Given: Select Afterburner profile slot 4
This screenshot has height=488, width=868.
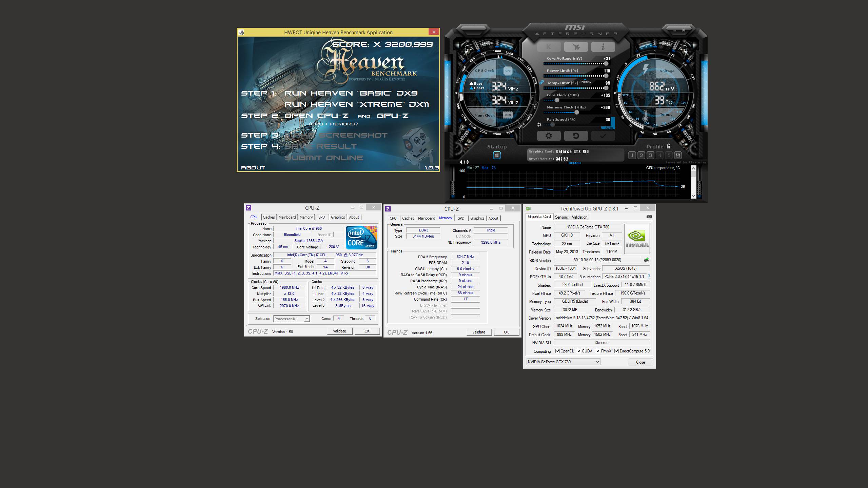Looking at the screenshot, I should [659, 155].
